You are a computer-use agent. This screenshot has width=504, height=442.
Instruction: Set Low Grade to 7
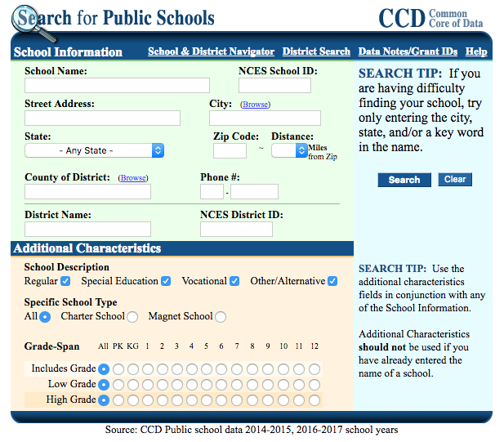237,385
